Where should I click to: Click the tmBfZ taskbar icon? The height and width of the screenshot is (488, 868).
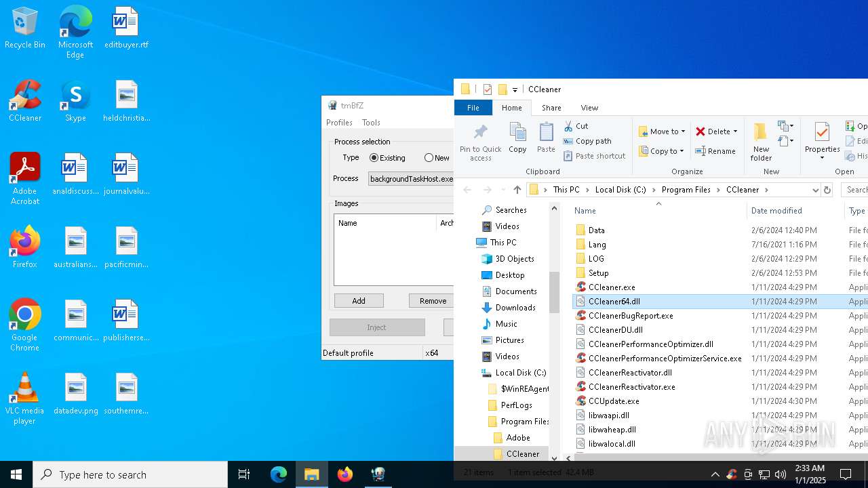378,474
